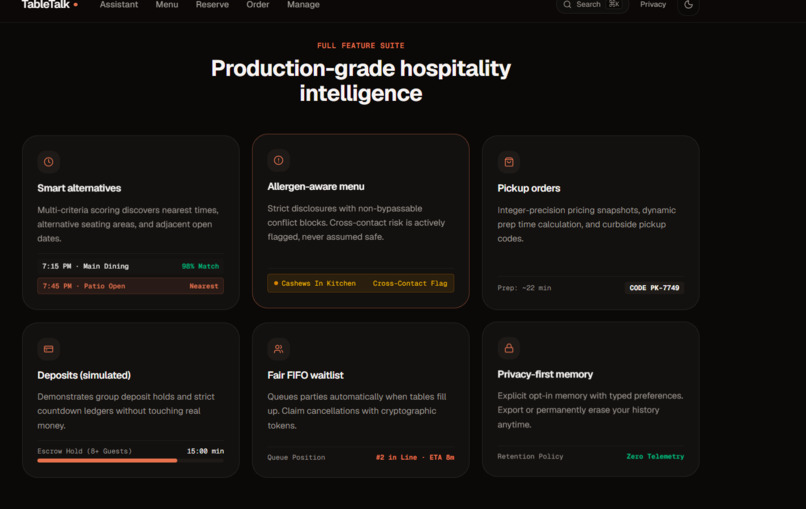Click the lock icon on Privacy-first memory
Image resolution: width=806 pixels, height=509 pixels.
pos(509,348)
